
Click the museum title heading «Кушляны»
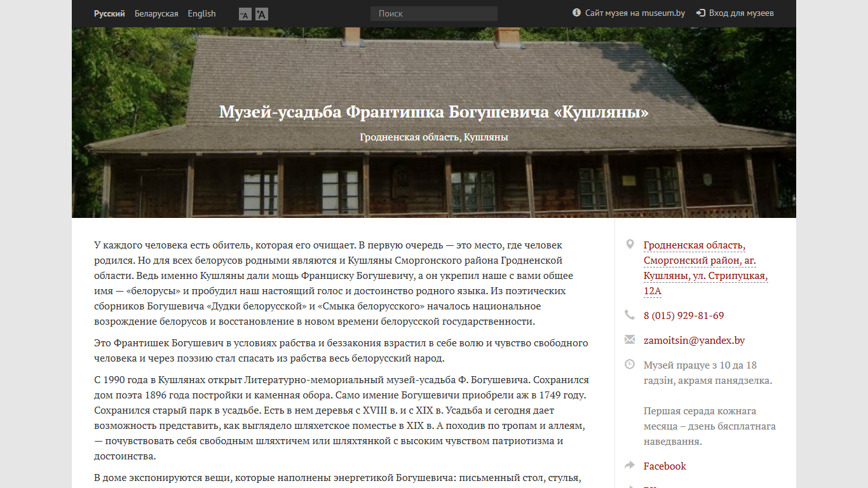(x=434, y=112)
